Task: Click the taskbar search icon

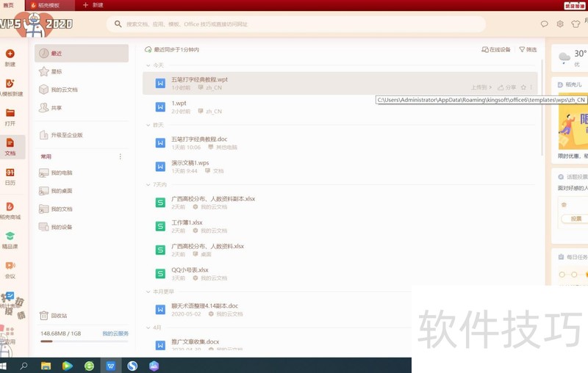Action: click(x=24, y=366)
